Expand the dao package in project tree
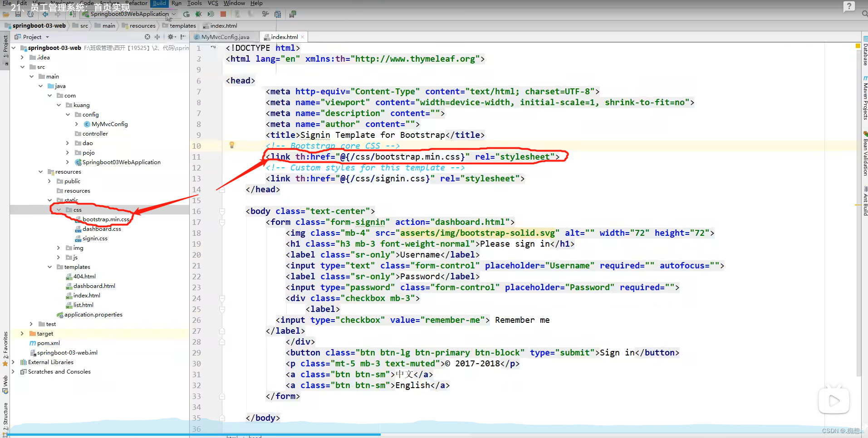This screenshot has width=868, height=438. coord(67,143)
